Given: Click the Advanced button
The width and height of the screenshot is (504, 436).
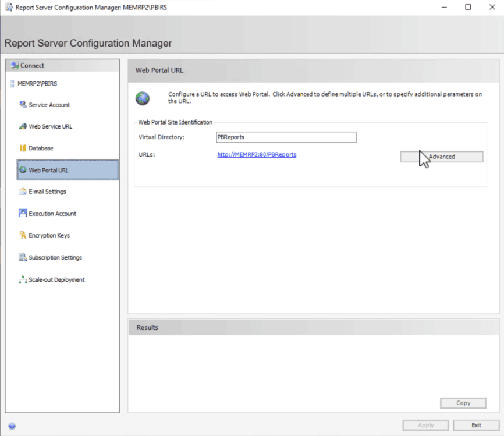Looking at the screenshot, I should pyautogui.click(x=442, y=157).
